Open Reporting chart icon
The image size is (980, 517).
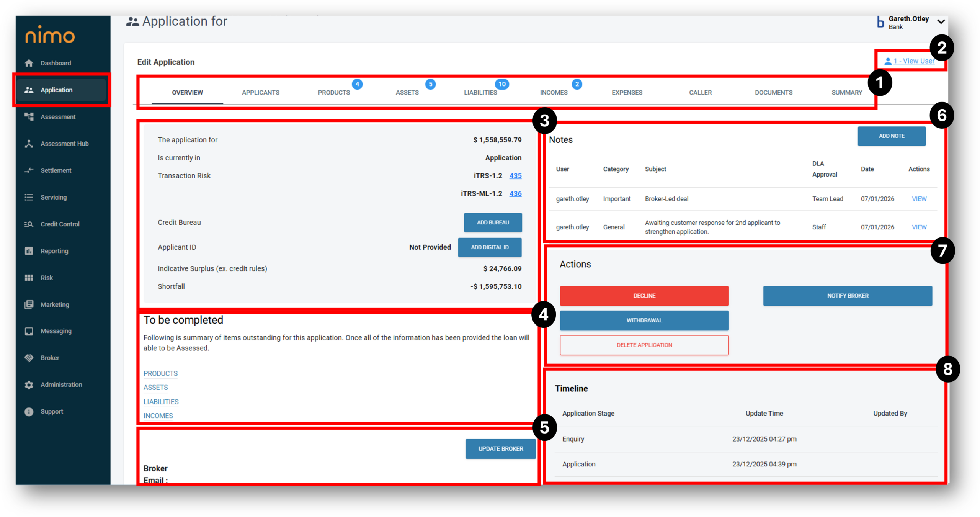click(29, 251)
